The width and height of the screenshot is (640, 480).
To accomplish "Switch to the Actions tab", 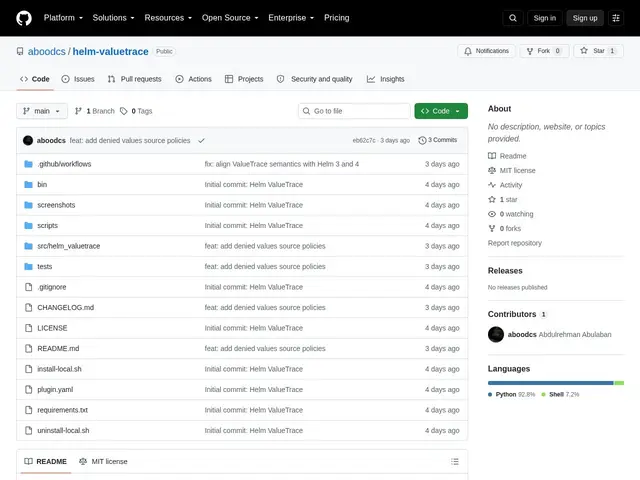I will point(193,79).
